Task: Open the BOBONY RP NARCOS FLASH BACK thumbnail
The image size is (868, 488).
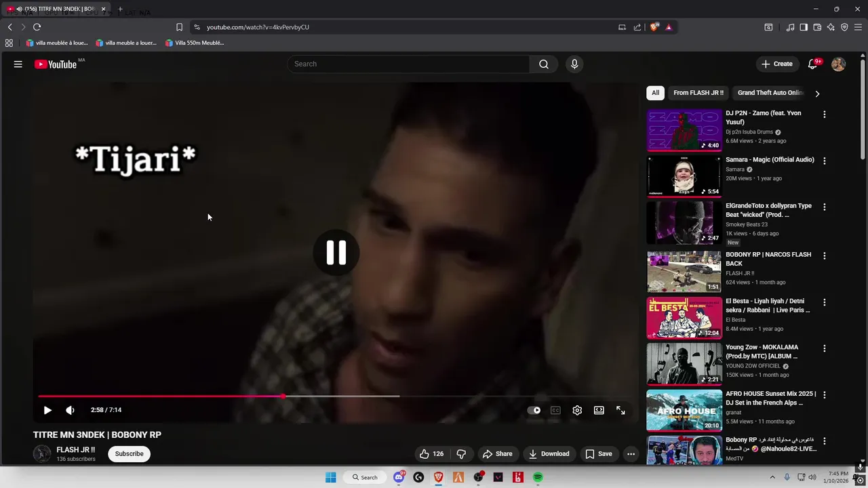Action: [x=684, y=271]
